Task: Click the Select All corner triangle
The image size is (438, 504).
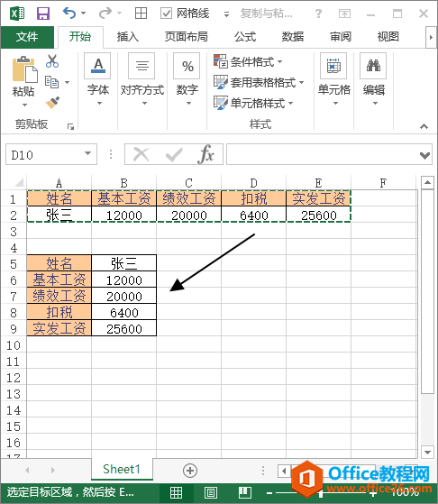Action: (x=19, y=182)
